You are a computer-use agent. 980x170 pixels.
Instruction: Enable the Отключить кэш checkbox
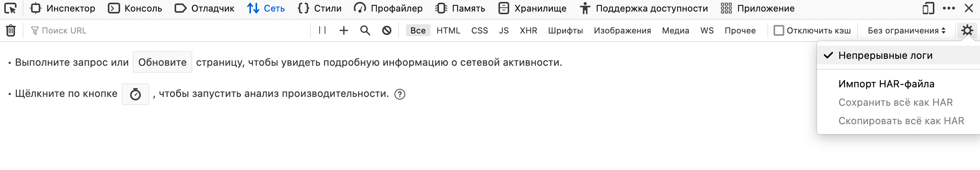tap(779, 30)
